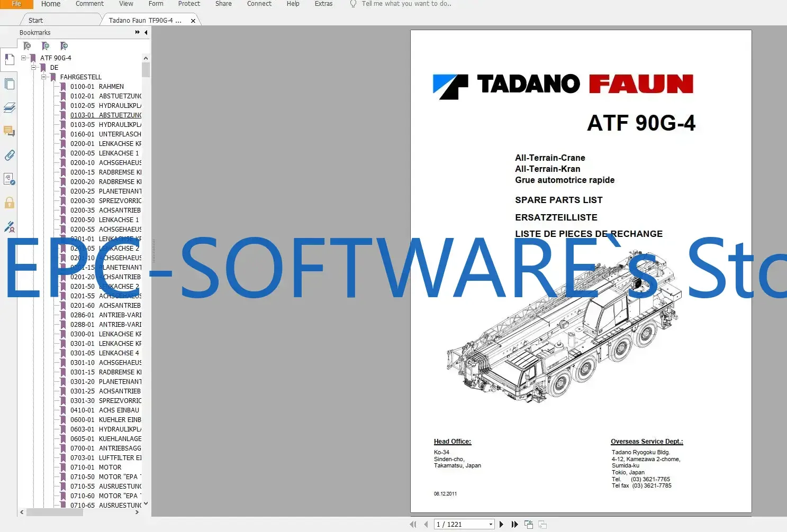Click the bookmarks horizontal scroll right arrow
The width and height of the screenshot is (787, 532).
point(137,512)
